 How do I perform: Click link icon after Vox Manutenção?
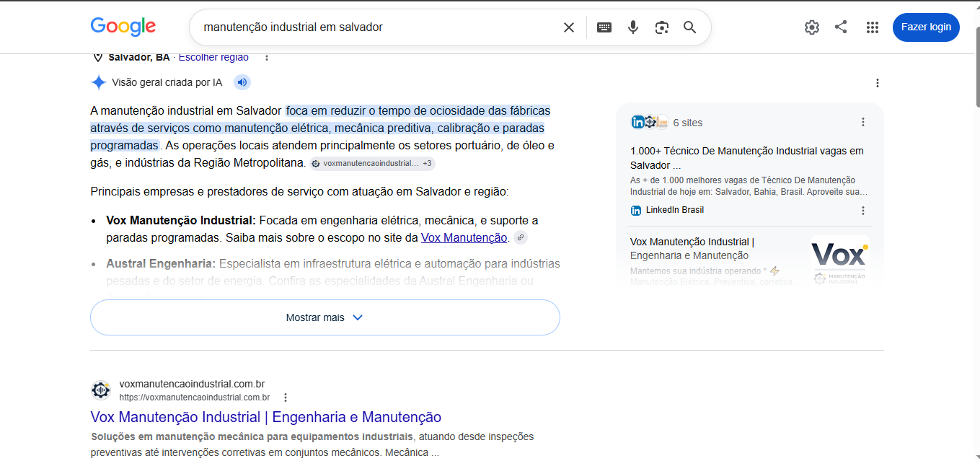coord(521,237)
